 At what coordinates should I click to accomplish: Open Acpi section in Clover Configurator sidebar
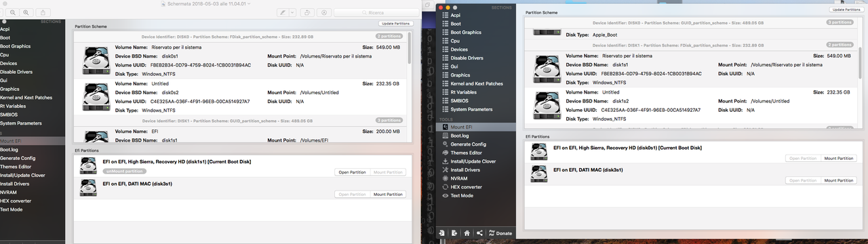[x=455, y=15]
